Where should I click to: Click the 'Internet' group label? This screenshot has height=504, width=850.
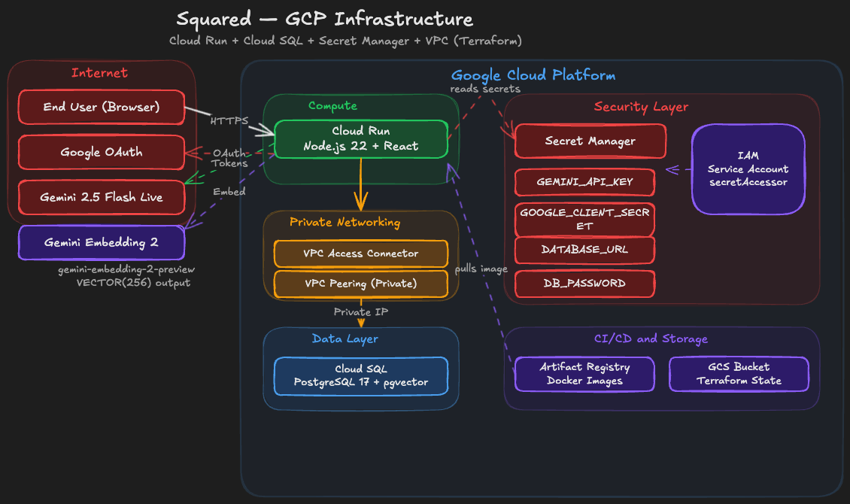pyautogui.click(x=100, y=73)
